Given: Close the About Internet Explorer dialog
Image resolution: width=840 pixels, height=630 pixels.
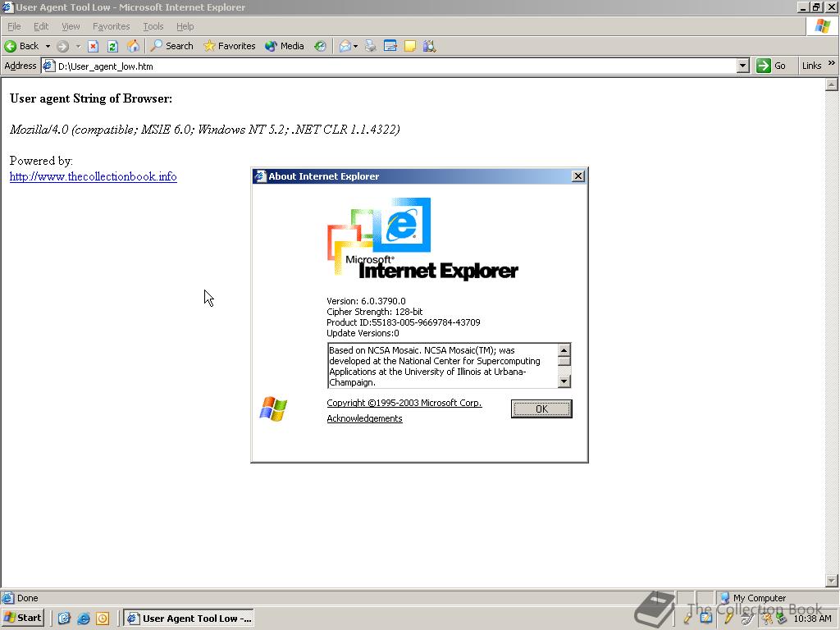Looking at the screenshot, I should coord(578,176).
